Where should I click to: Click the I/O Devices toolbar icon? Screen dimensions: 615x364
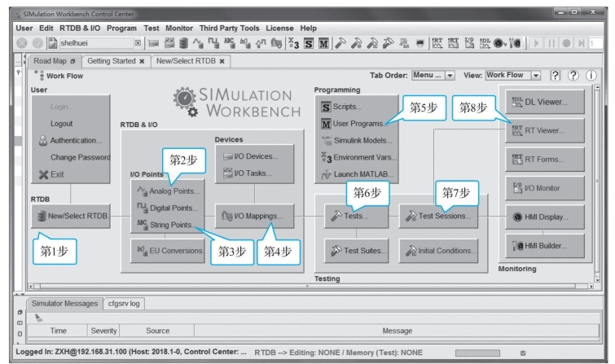(153, 43)
